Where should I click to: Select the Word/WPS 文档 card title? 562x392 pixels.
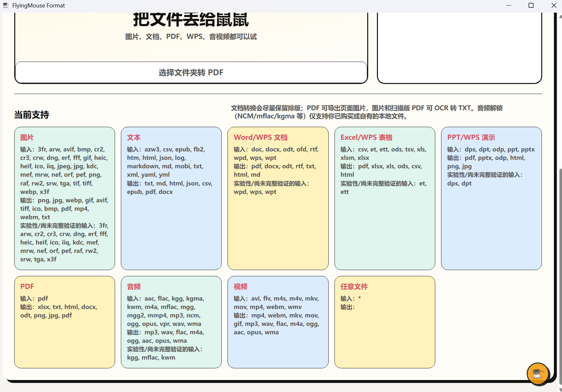coord(261,137)
